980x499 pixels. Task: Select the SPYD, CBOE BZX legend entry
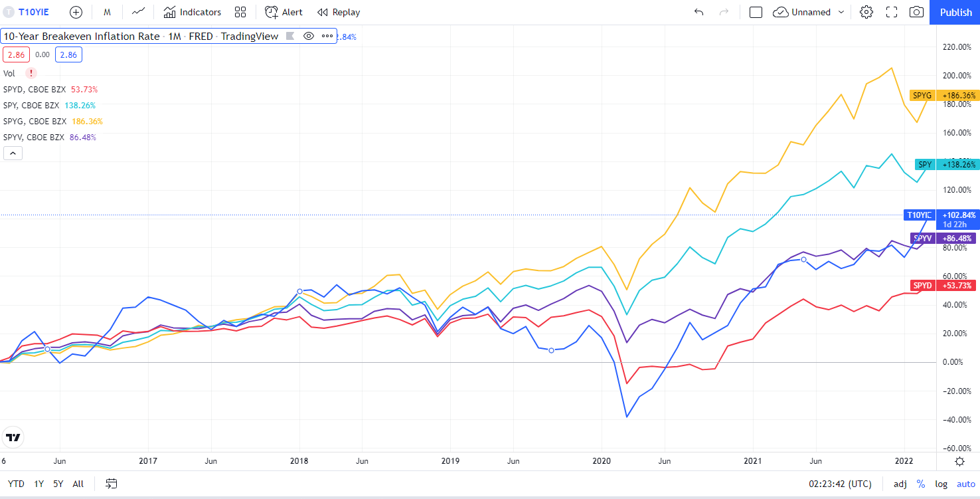pyautogui.click(x=35, y=90)
